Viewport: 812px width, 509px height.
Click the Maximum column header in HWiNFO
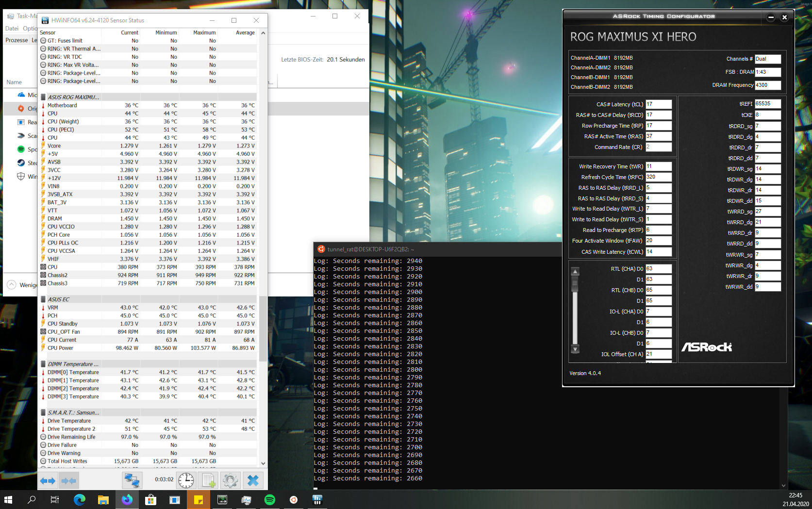coord(204,33)
